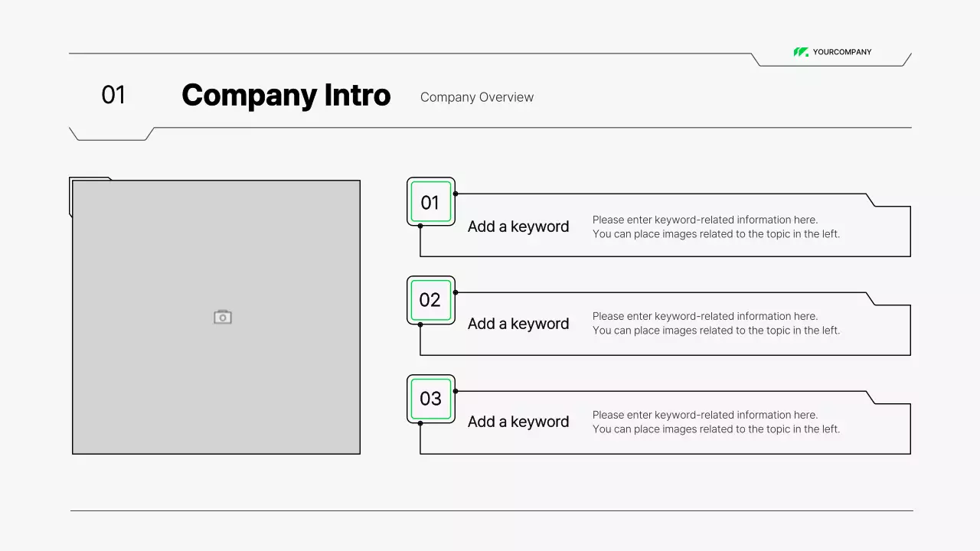Click the YOURCOMPANY brand text
Image resolution: width=980 pixels, height=551 pixels.
coord(842,52)
